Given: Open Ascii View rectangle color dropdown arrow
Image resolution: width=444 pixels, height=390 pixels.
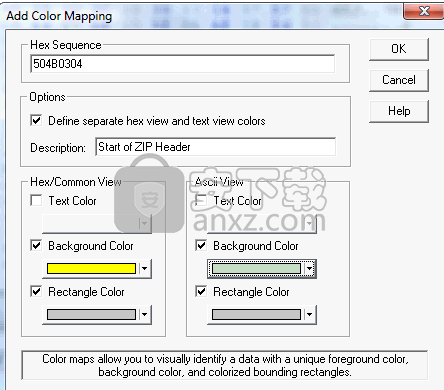Looking at the screenshot, I should 309,314.
